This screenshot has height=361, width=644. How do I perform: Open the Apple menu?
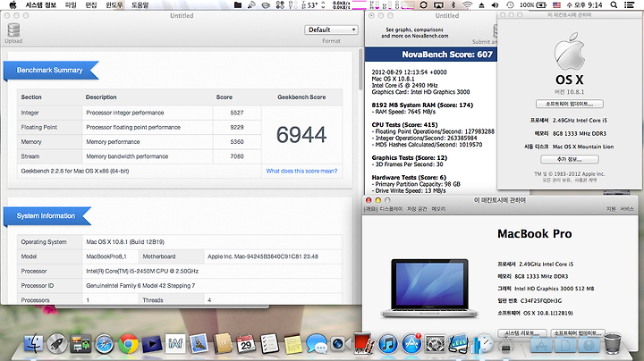tap(13, 5)
